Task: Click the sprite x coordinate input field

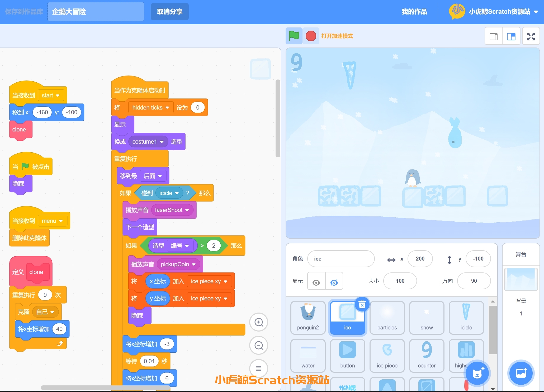Action: coord(421,258)
